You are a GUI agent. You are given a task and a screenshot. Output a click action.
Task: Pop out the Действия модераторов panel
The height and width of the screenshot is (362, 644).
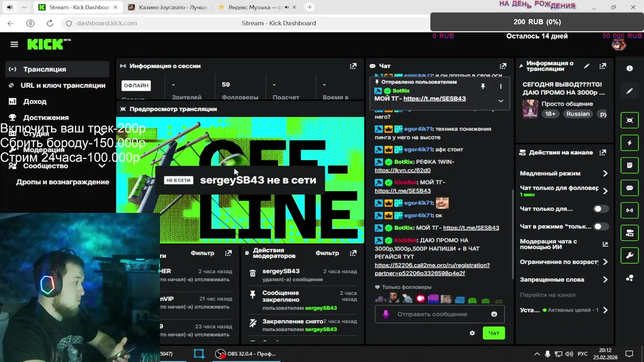click(x=353, y=253)
